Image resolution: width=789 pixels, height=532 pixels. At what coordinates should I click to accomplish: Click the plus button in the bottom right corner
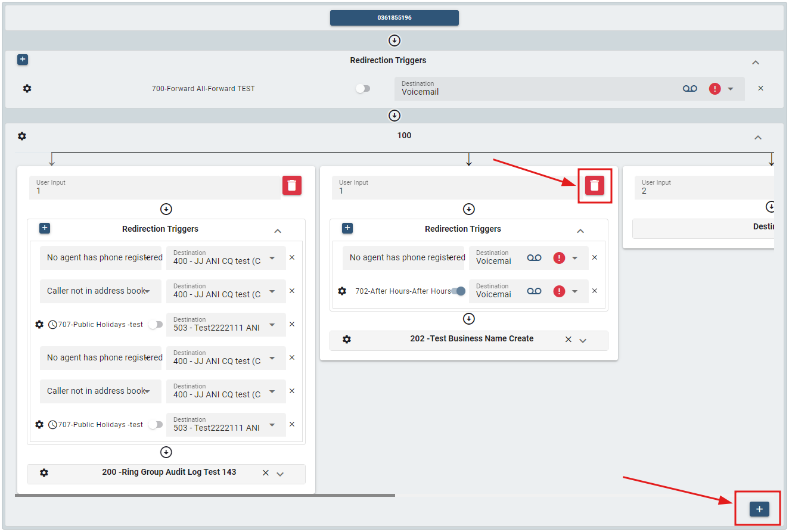pyautogui.click(x=759, y=509)
